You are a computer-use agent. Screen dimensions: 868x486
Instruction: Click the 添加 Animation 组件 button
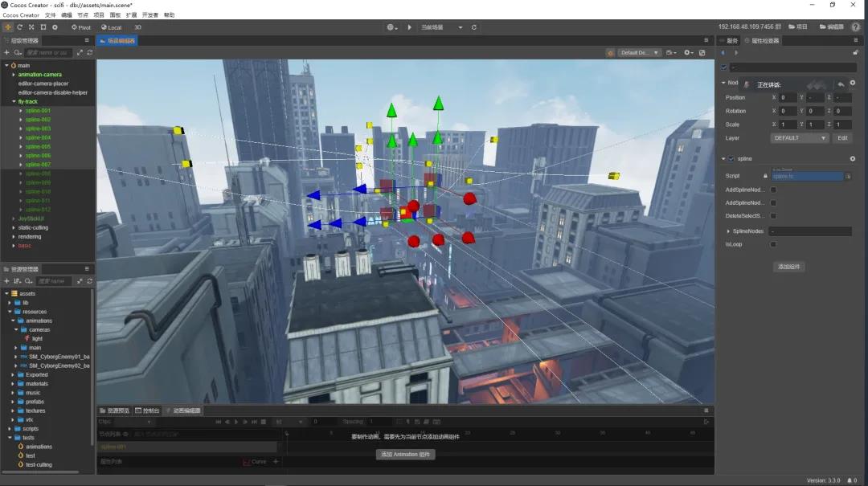point(406,455)
